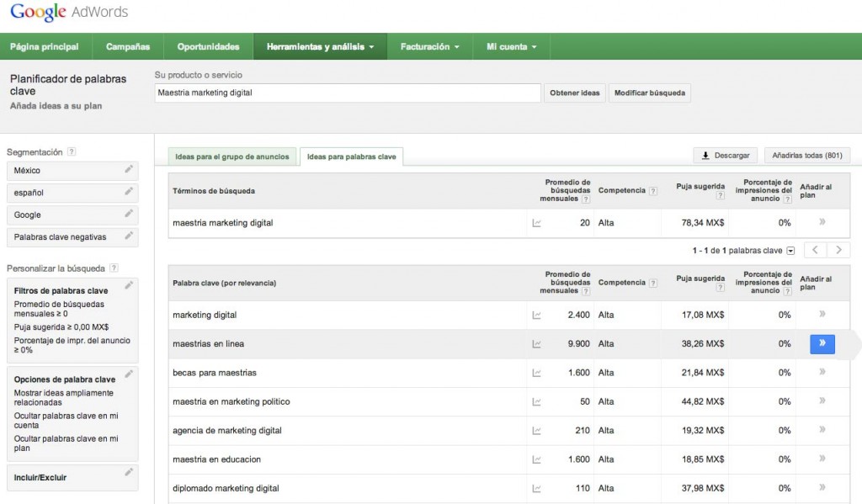Click the Descargar button

[x=724, y=156]
